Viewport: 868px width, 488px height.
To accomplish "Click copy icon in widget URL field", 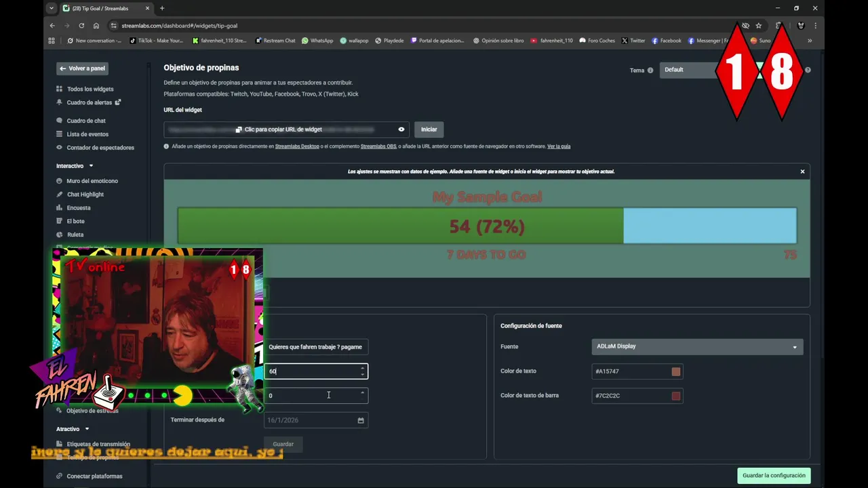I will [x=239, y=129].
